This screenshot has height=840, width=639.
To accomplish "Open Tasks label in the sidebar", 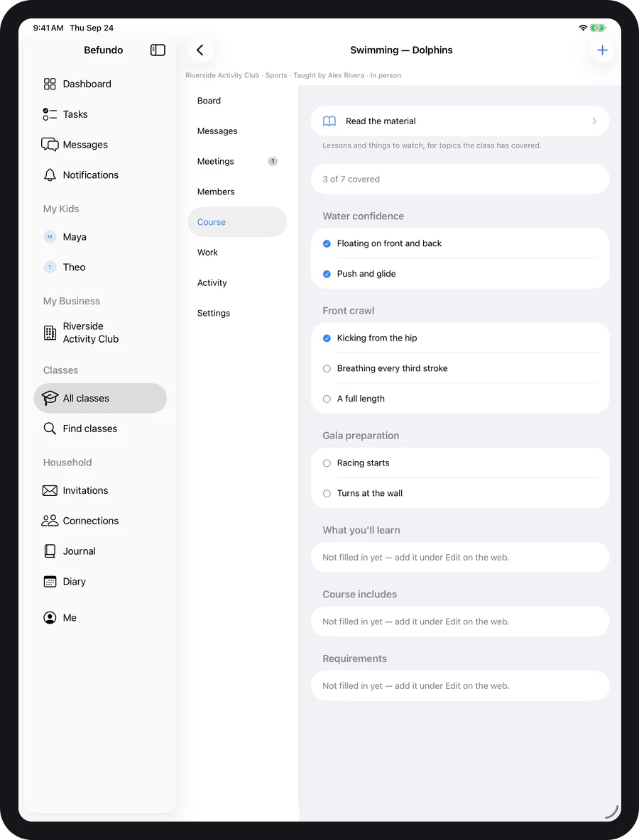I will (x=75, y=114).
